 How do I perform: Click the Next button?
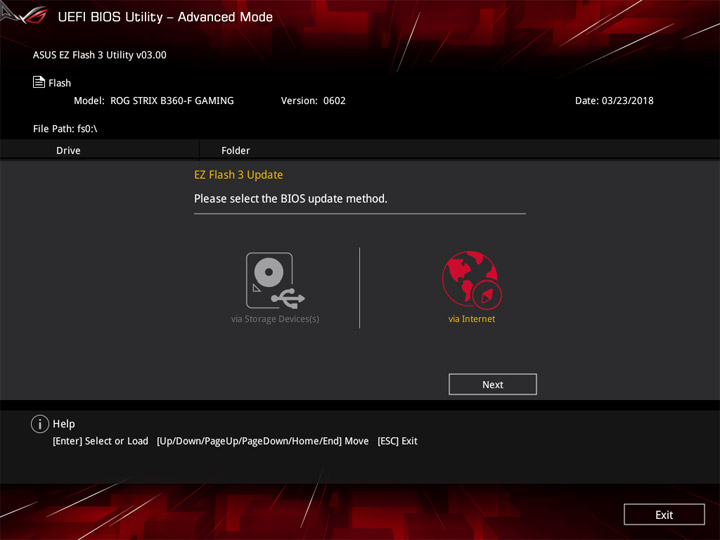point(492,384)
